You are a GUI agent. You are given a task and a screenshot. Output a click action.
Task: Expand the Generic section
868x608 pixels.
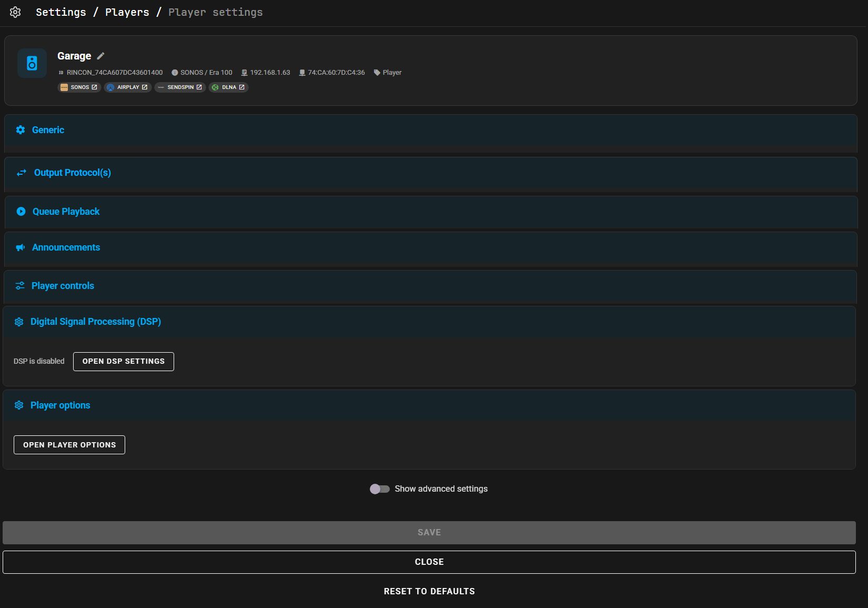(48, 130)
